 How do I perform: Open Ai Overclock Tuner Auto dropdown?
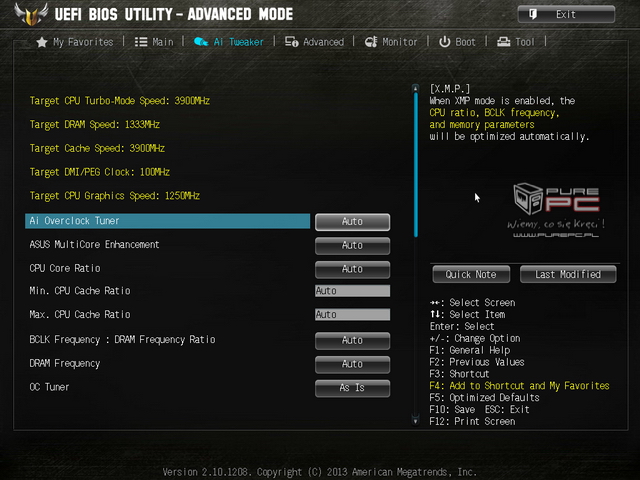[x=352, y=222]
